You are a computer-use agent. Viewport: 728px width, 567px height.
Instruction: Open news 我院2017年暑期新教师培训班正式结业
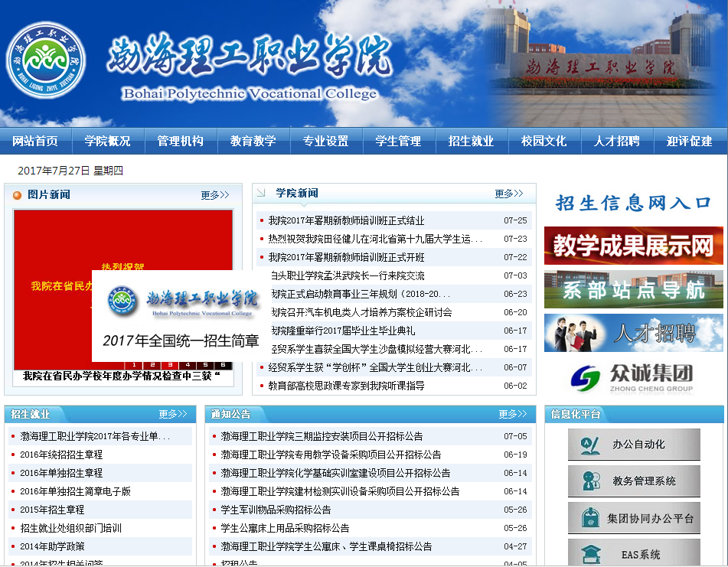tap(346, 220)
